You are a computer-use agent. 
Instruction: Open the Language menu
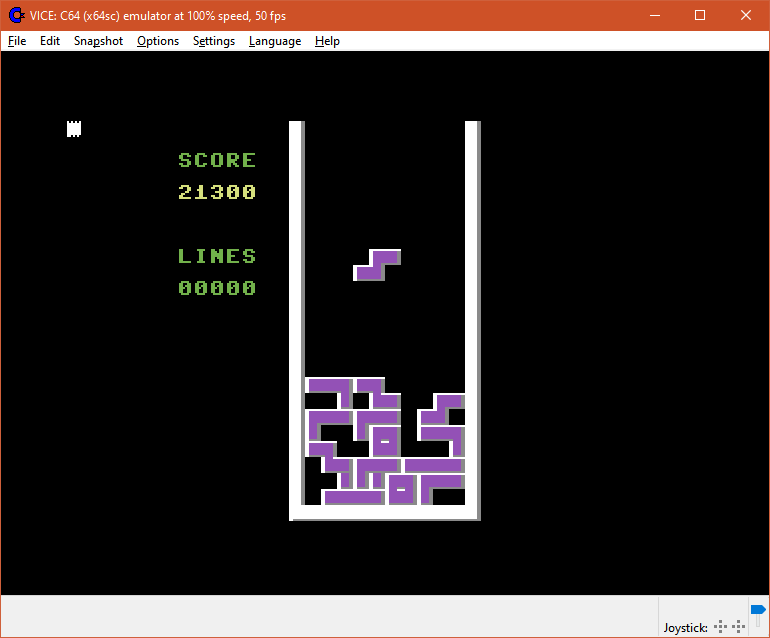point(275,41)
